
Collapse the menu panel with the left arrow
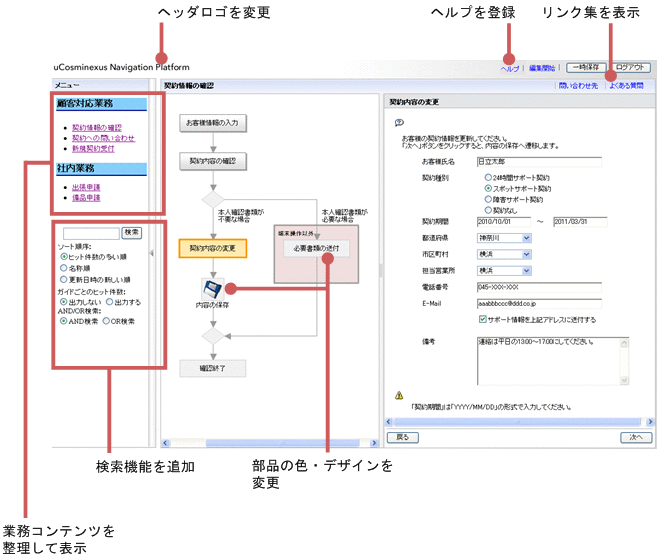[152, 253]
